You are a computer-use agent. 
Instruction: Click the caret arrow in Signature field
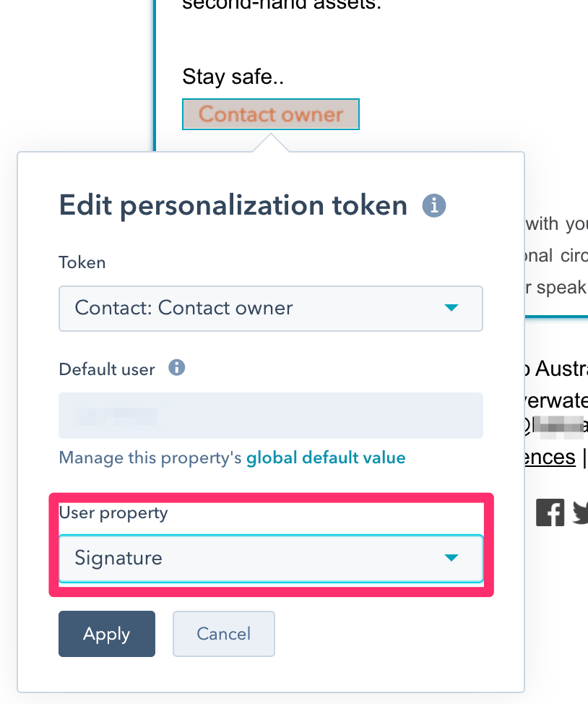(x=451, y=557)
